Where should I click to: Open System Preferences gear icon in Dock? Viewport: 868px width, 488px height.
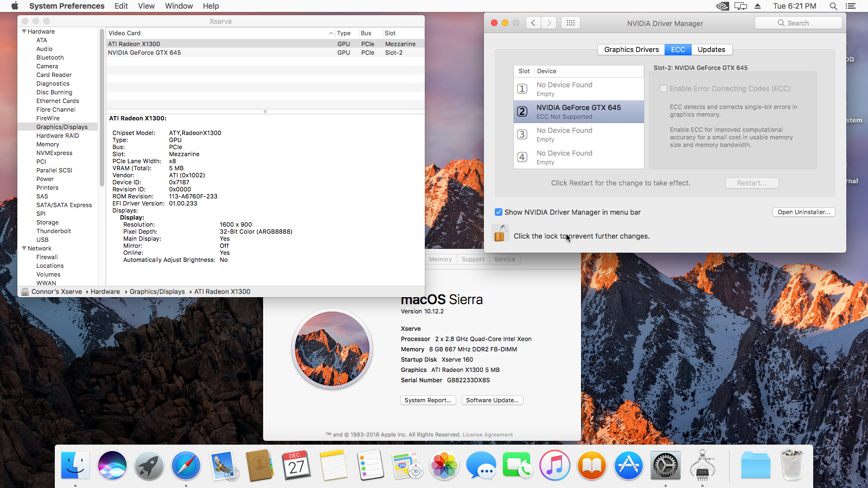pos(666,465)
